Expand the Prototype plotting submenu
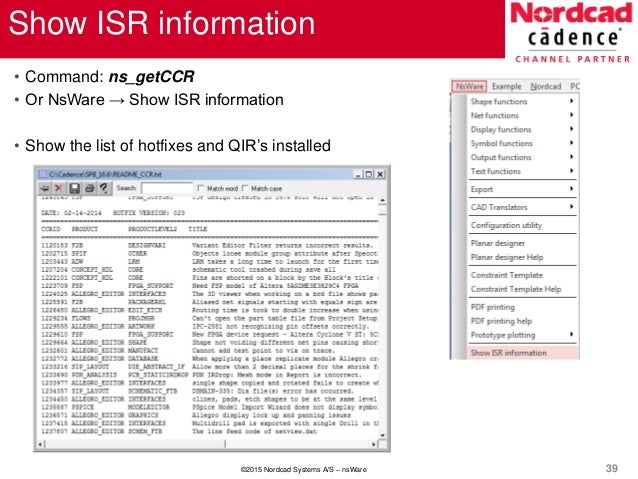Viewport: 638px width, 479px height. [523, 335]
